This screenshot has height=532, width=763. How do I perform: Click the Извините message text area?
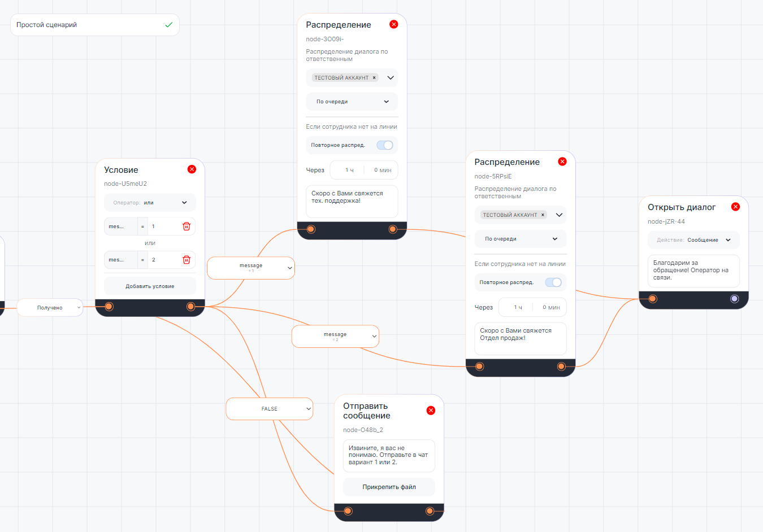point(389,455)
